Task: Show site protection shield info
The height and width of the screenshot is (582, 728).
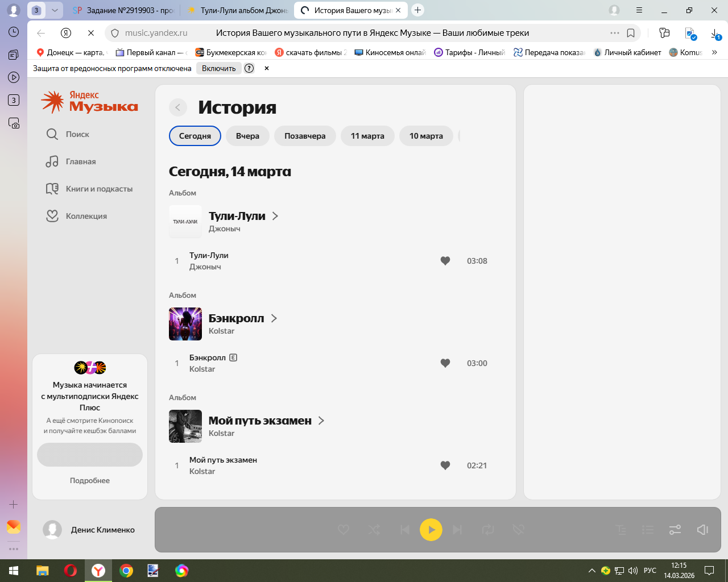Action: tap(114, 33)
